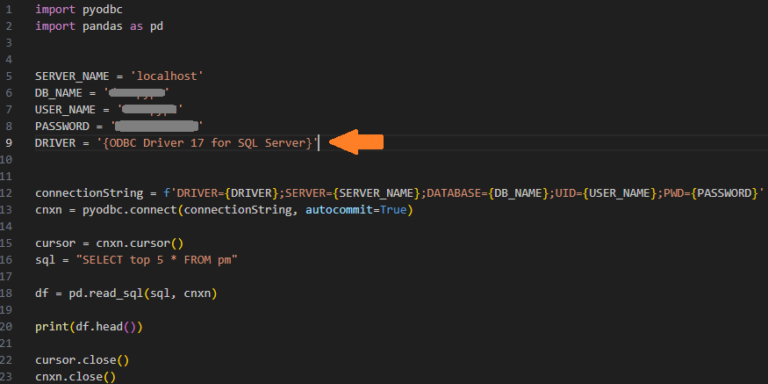
Task: Click the 'ODBC Driver 17 for SQL Server' string
Action: tap(208, 143)
